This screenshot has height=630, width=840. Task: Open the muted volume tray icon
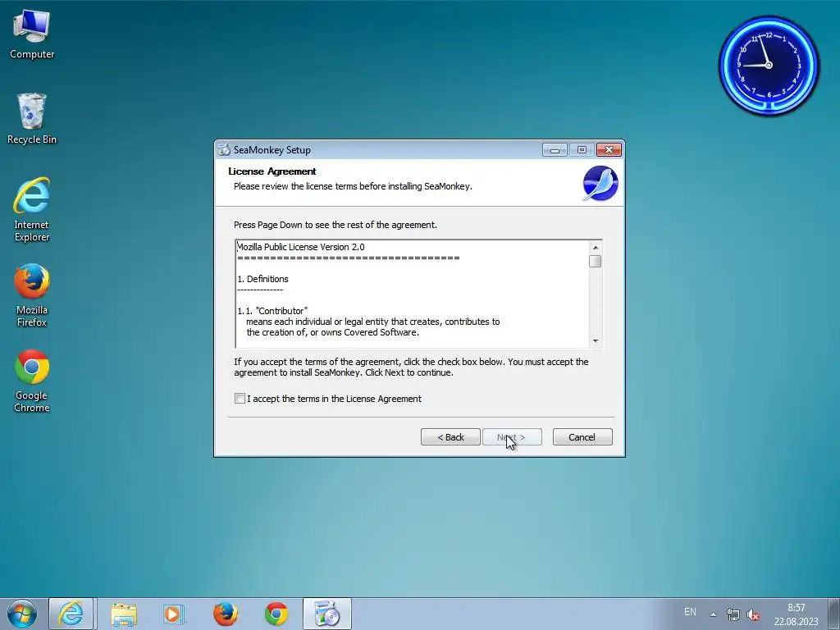click(x=753, y=614)
